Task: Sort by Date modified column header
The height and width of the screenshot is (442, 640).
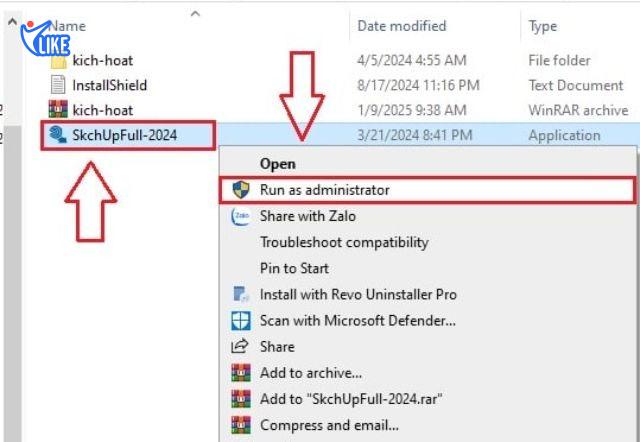Action: (x=402, y=26)
